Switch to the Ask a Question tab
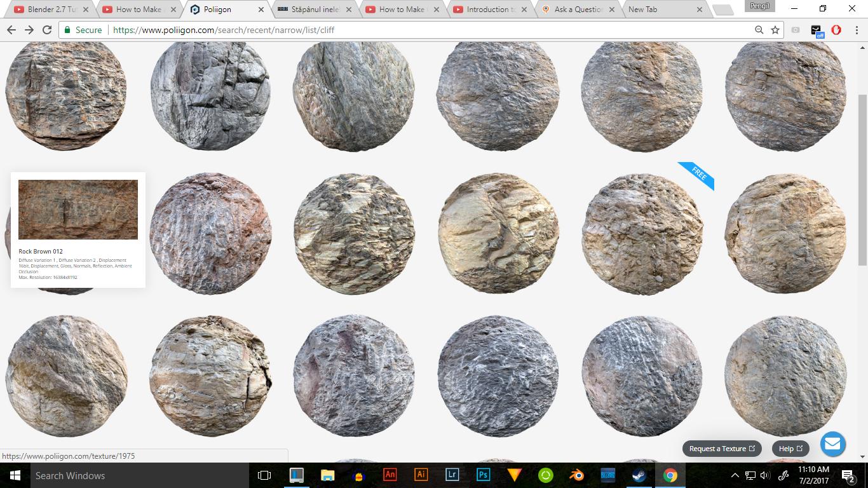This screenshot has width=868, height=488. click(x=577, y=10)
